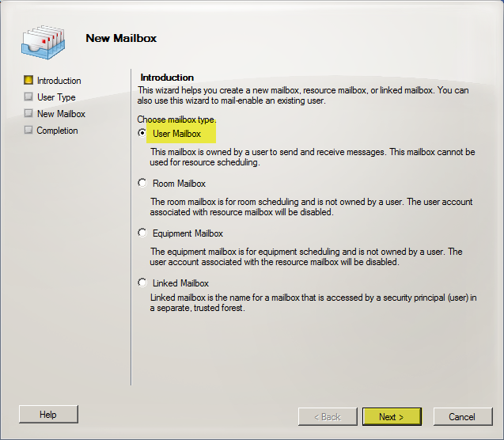Image resolution: width=504 pixels, height=440 pixels.
Task: Select the User Mailbox radio button
Action: (x=142, y=133)
